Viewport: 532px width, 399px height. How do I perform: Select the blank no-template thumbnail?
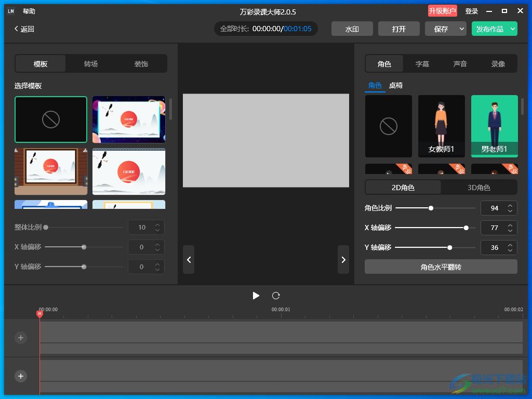51,119
